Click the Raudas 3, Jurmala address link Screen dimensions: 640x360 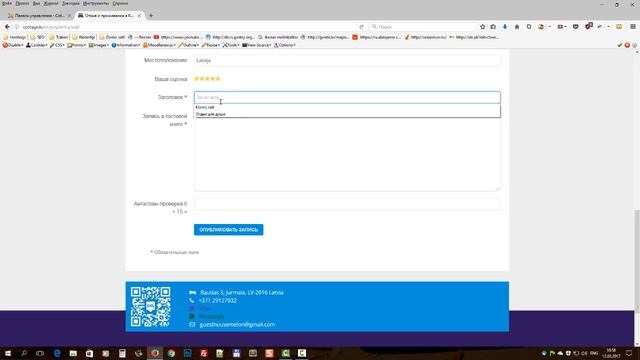click(x=242, y=293)
